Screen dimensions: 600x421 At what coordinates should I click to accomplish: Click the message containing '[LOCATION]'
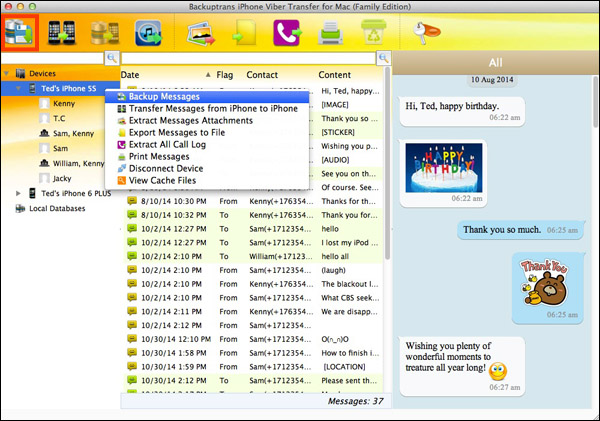tap(253, 366)
